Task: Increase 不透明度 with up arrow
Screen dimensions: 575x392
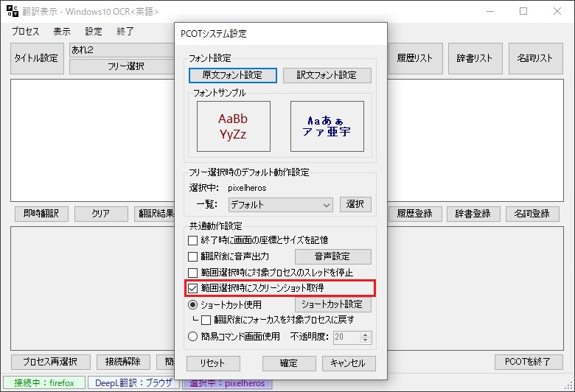Action: click(x=365, y=335)
